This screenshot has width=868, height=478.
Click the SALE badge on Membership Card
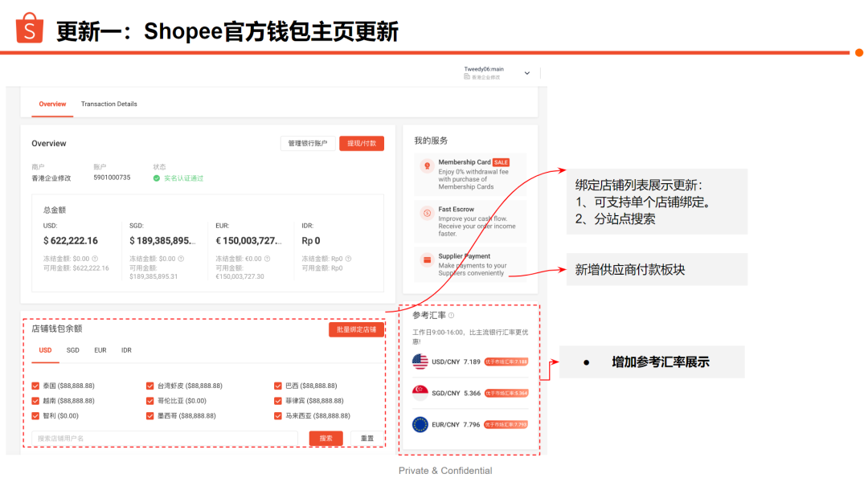point(502,163)
